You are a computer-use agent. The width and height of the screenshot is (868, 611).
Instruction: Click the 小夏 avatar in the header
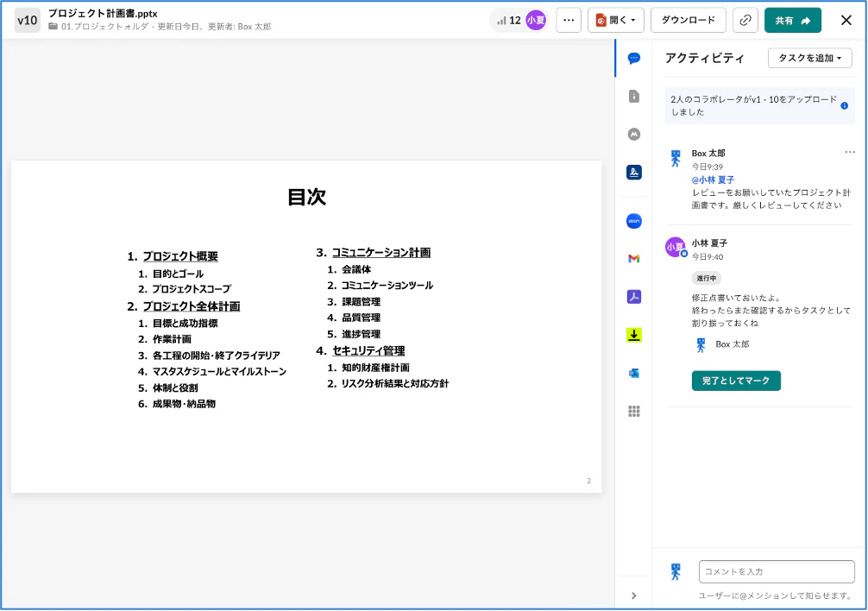click(x=535, y=21)
